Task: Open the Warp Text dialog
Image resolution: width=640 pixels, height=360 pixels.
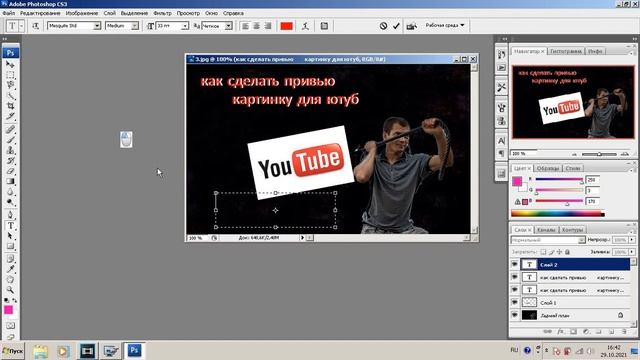Action: tap(305, 26)
